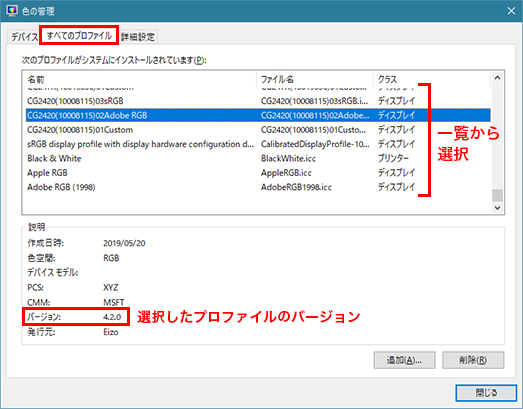Screen dimensions: 523x409
Task: Select the CG2420(10008115)02Adobe RGB profile row
Action: [x=258, y=115]
